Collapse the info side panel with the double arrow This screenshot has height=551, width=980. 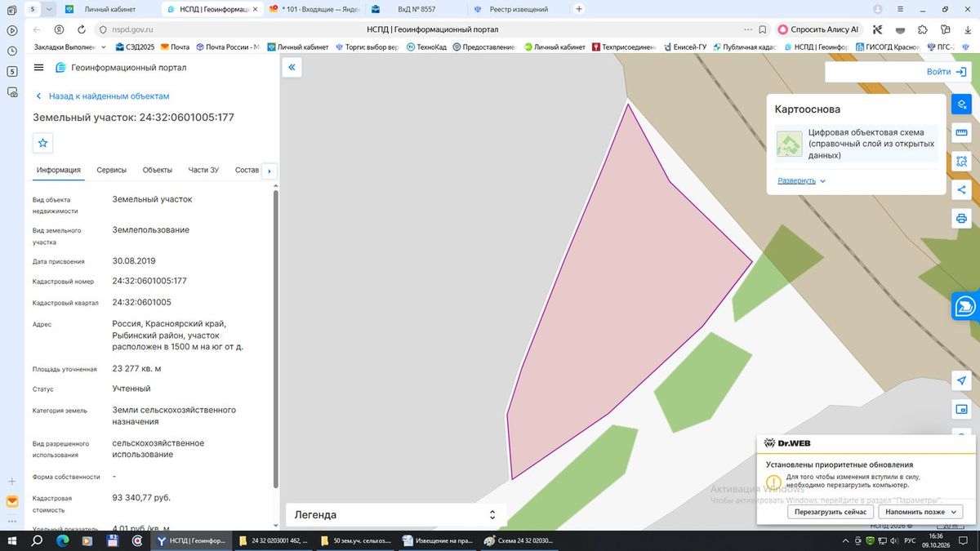click(x=292, y=68)
